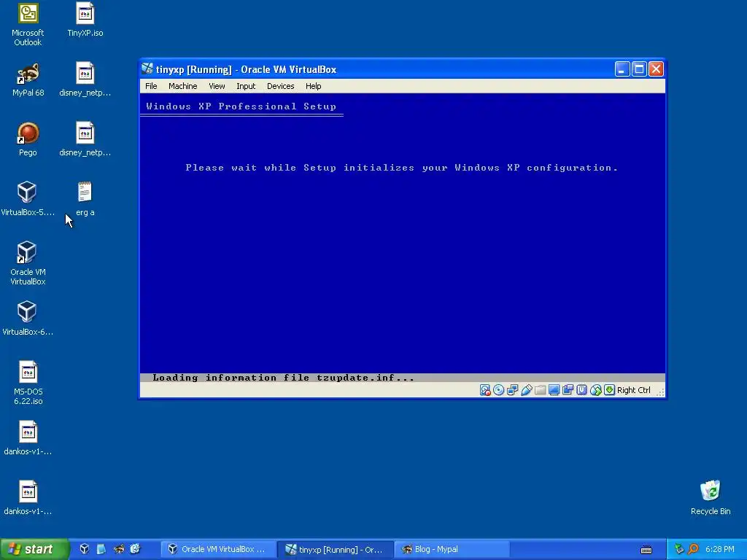This screenshot has width=747, height=560.
Task: Click the network adapters indicator icon
Action: (513, 390)
